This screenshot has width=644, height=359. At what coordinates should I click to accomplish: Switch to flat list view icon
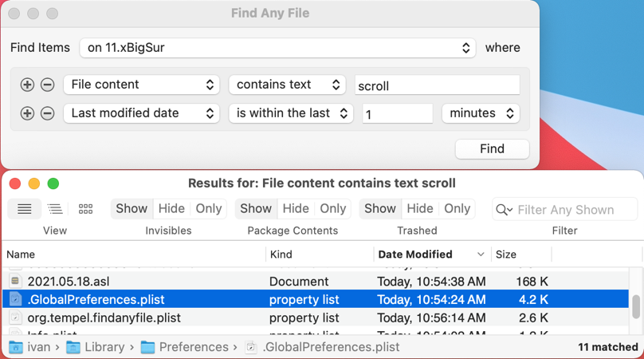tap(25, 209)
